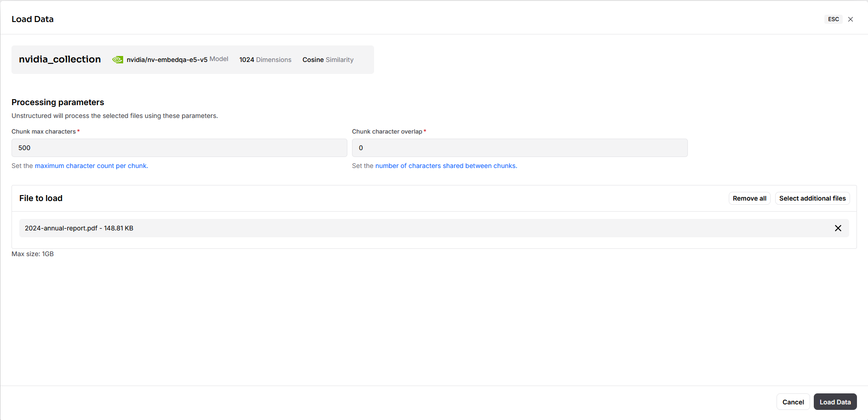Cancel the data load
The height and width of the screenshot is (420, 868).
[793, 402]
